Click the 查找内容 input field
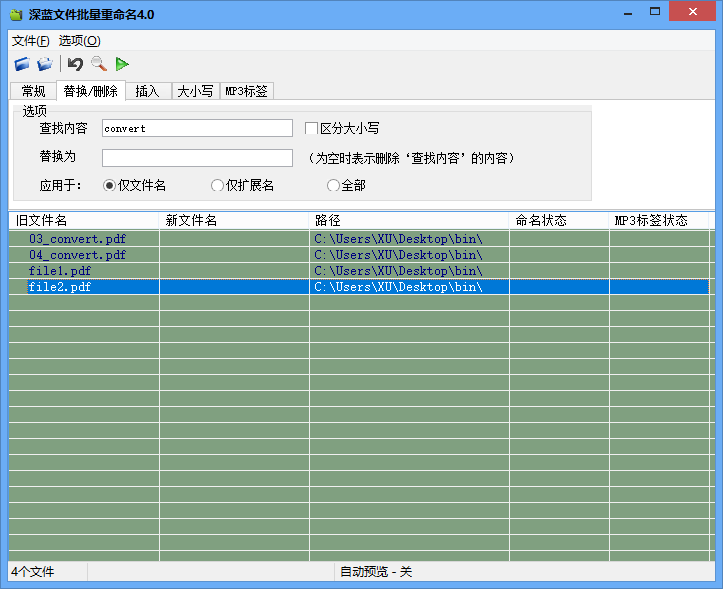This screenshot has width=723, height=589. click(x=197, y=128)
